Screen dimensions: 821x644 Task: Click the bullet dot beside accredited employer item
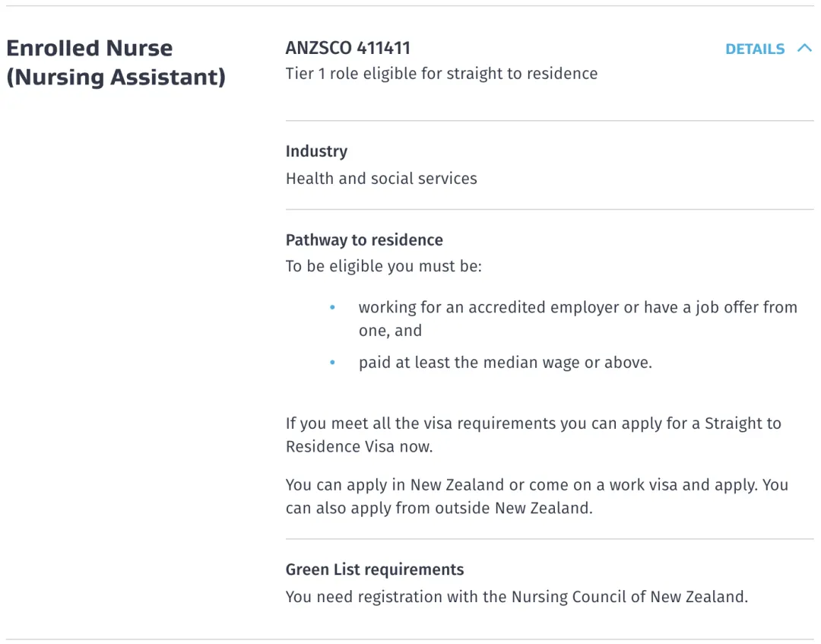click(x=332, y=308)
